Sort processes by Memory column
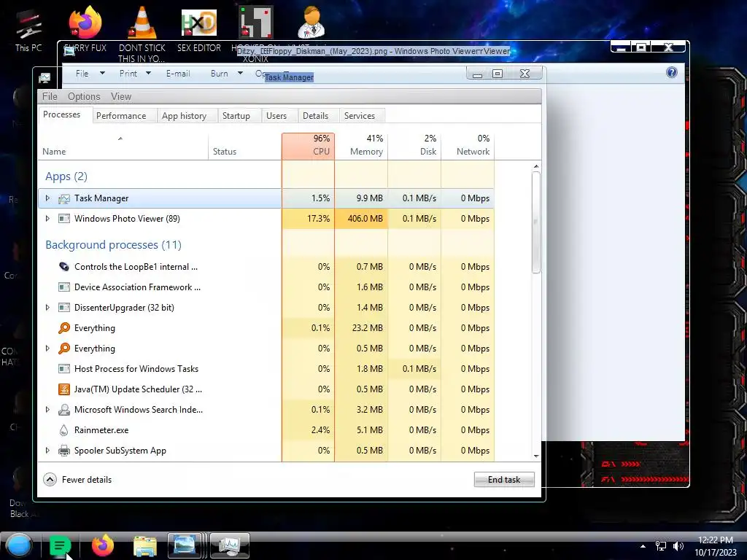This screenshot has width=747, height=560. tap(362, 146)
